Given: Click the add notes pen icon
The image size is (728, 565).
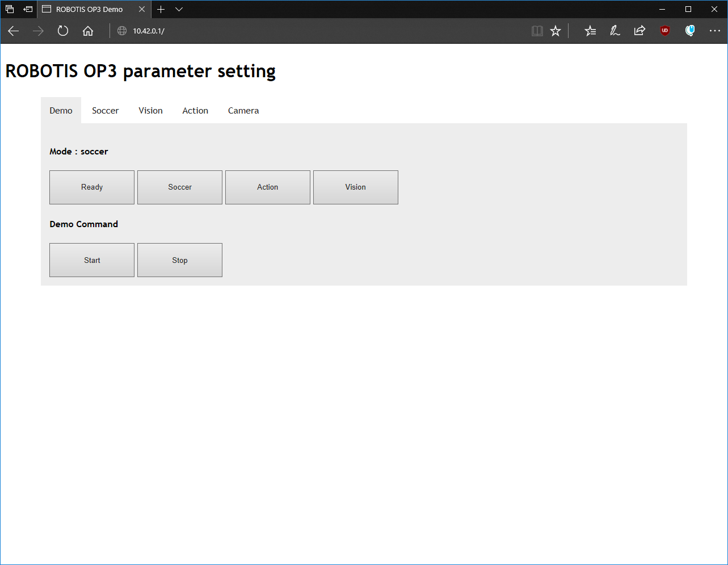Looking at the screenshot, I should pyautogui.click(x=615, y=31).
